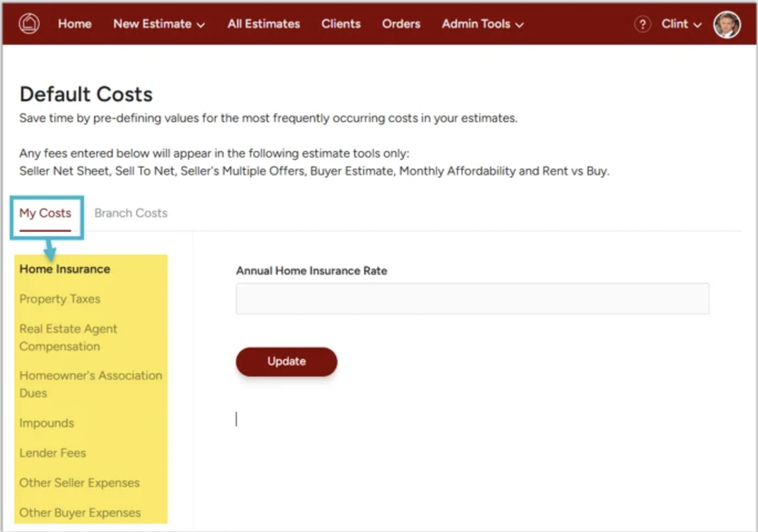
Task: Navigate to Clients in the navbar
Action: coord(341,24)
